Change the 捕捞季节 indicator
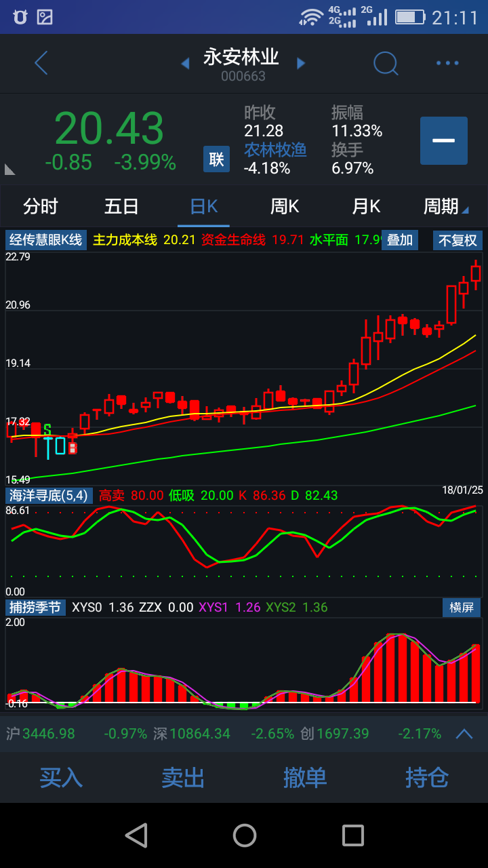The image size is (488, 868). click(x=35, y=607)
